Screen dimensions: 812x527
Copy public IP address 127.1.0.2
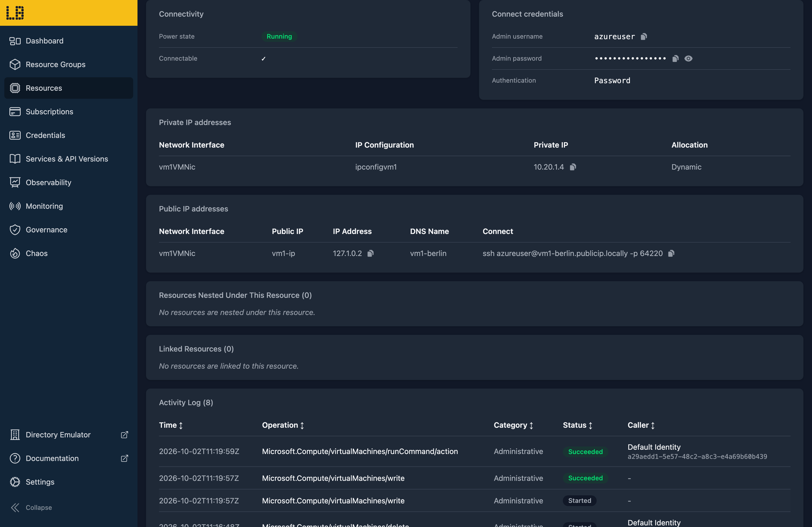(x=371, y=253)
